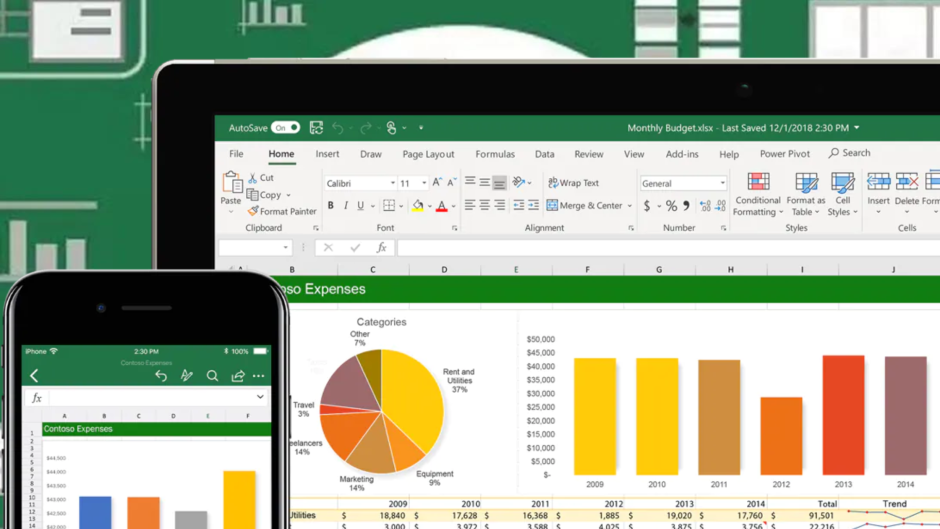This screenshot has width=940, height=529.
Task: Open Conditional Formatting
Action: pos(758,194)
